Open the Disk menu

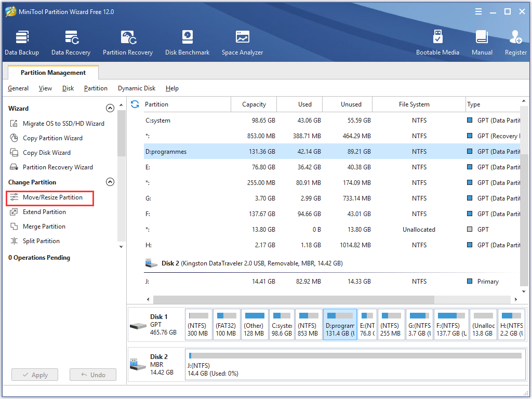[x=68, y=88]
